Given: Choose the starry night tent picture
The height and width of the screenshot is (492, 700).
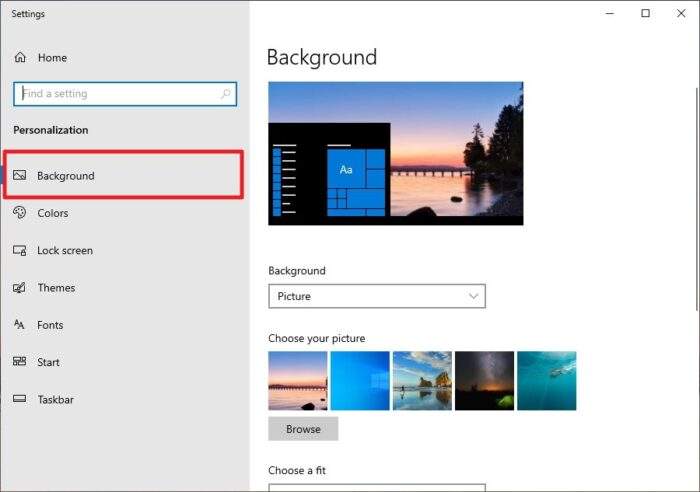Looking at the screenshot, I should (484, 380).
